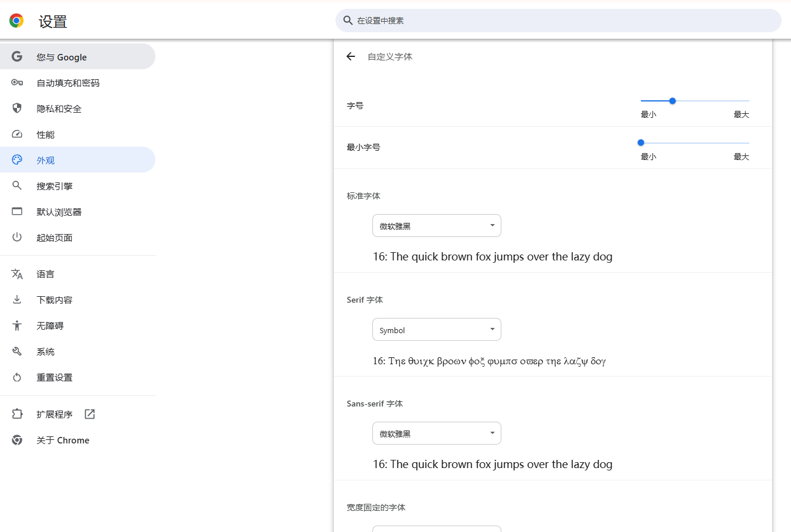
Task: Click 最小 label under 最小字号 slider
Action: [x=649, y=157]
